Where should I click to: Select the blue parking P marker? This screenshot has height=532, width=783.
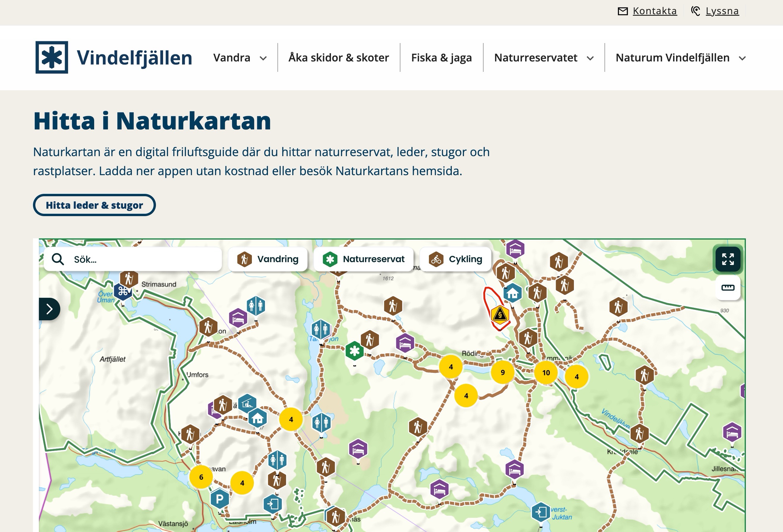pos(220,499)
